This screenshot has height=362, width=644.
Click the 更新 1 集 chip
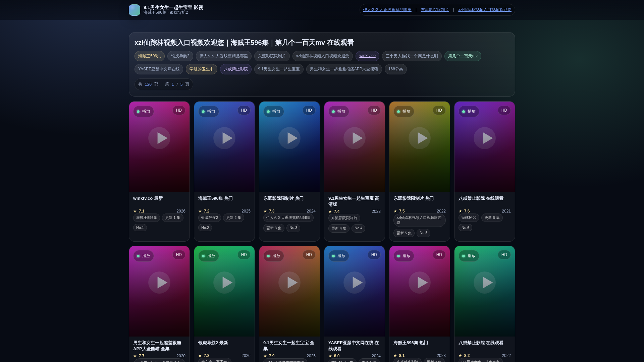pos(173,218)
